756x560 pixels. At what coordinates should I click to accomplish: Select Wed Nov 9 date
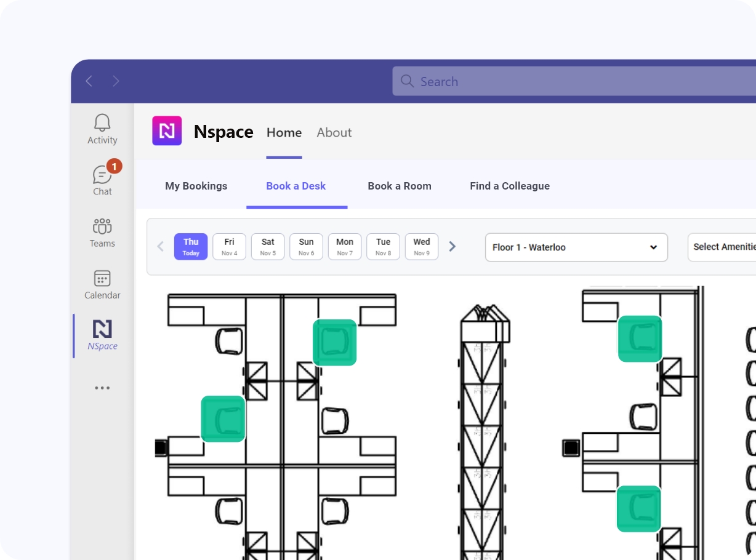pyautogui.click(x=422, y=246)
